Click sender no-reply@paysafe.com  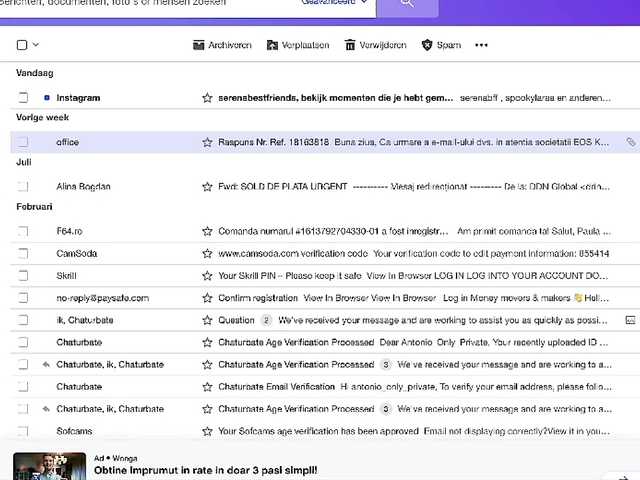click(x=102, y=298)
